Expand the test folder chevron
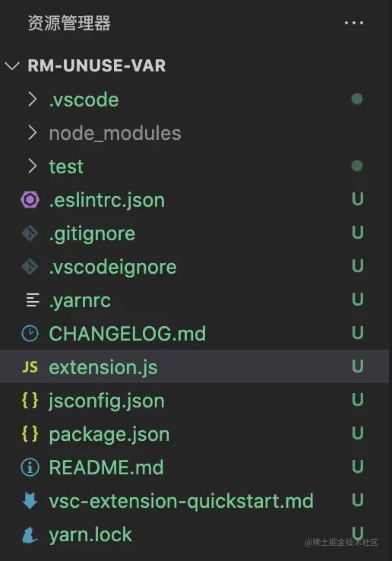The height and width of the screenshot is (561, 392). (33, 166)
